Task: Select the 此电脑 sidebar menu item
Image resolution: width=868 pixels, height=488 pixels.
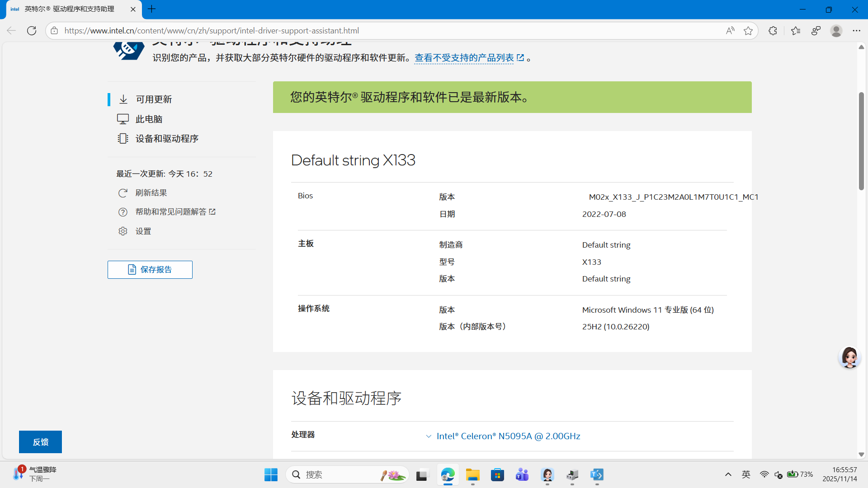Action: tap(149, 119)
